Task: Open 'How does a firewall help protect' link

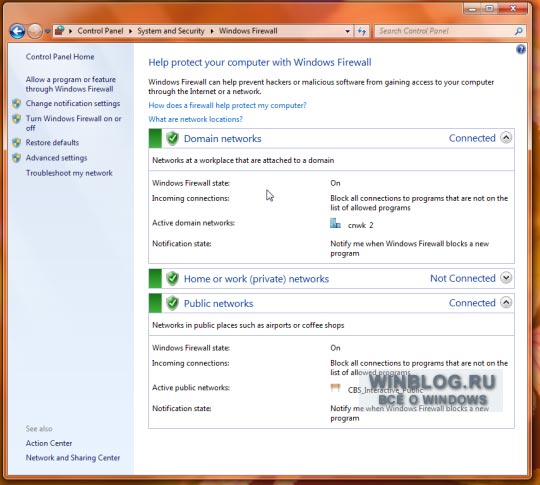Action: coord(227,105)
